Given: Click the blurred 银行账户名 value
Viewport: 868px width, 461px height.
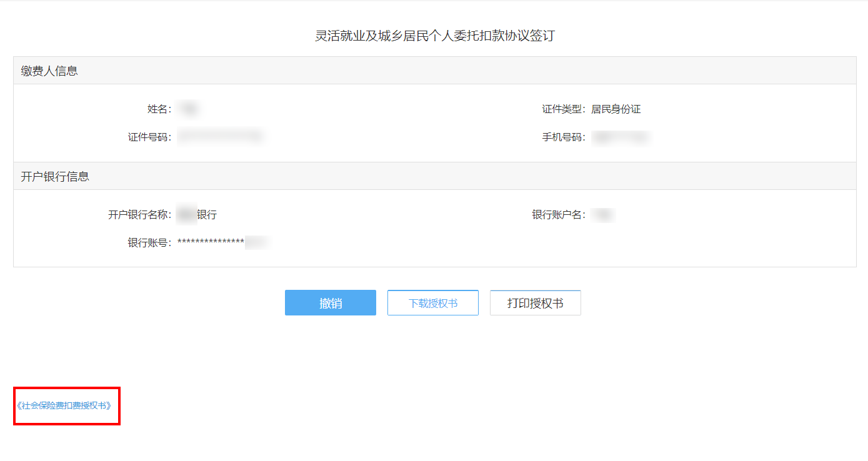Looking at the screenshot, I should click(603, 215).
